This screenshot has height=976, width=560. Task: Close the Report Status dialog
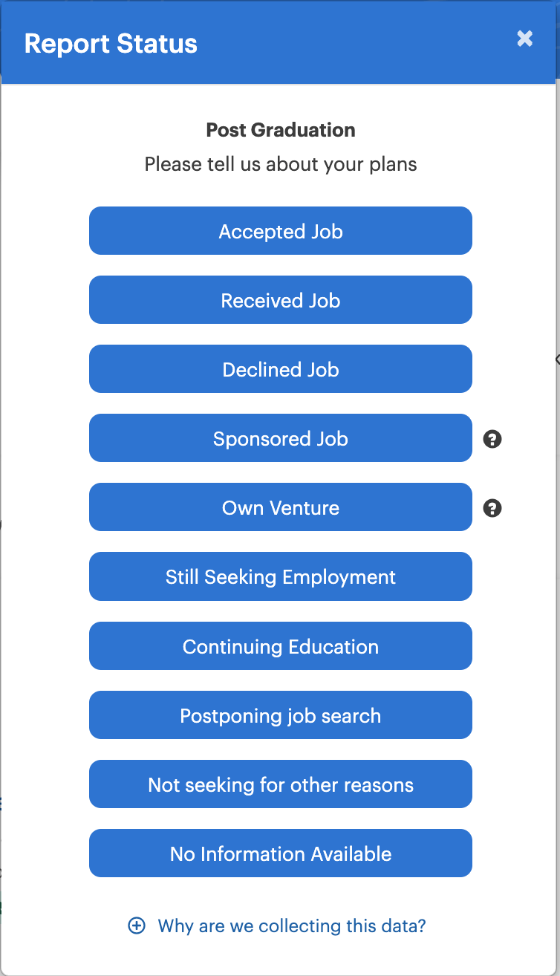[525, 39]
